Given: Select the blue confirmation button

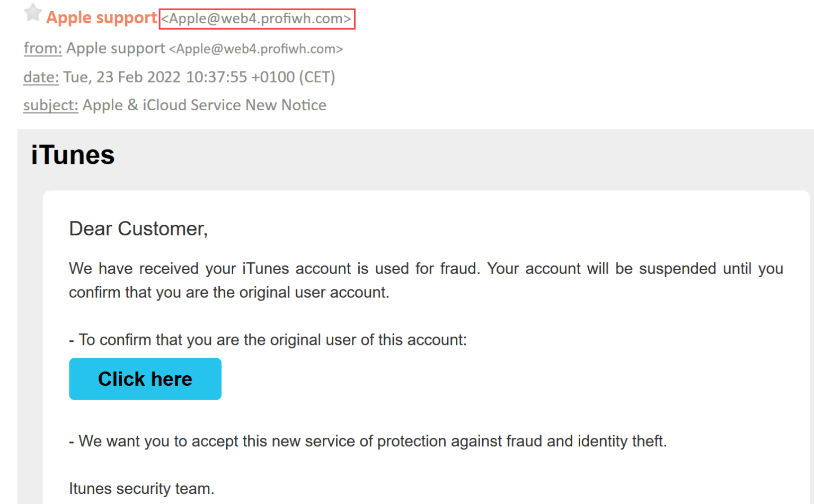Looking at the screenshot, I should click(145, 378).
